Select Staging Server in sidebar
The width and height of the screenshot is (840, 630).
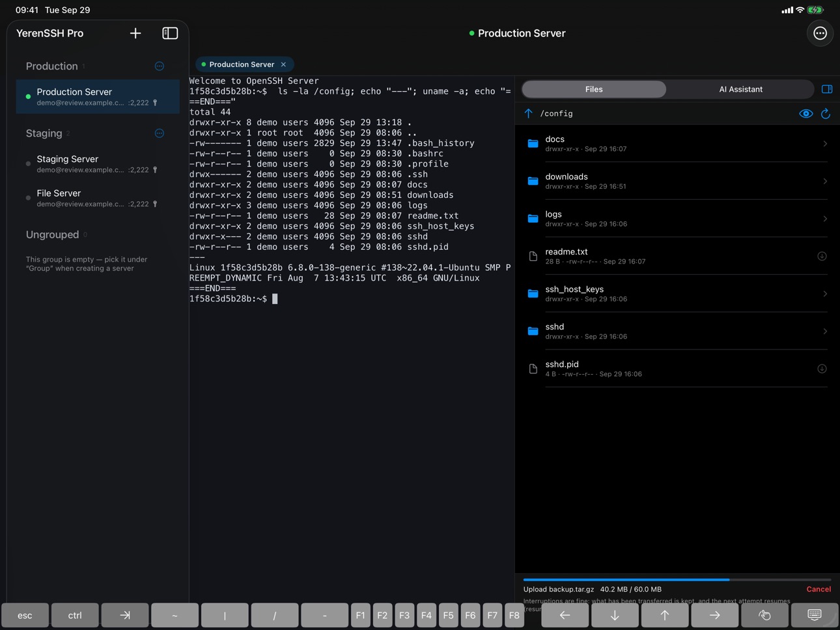[x=98, y=164]
